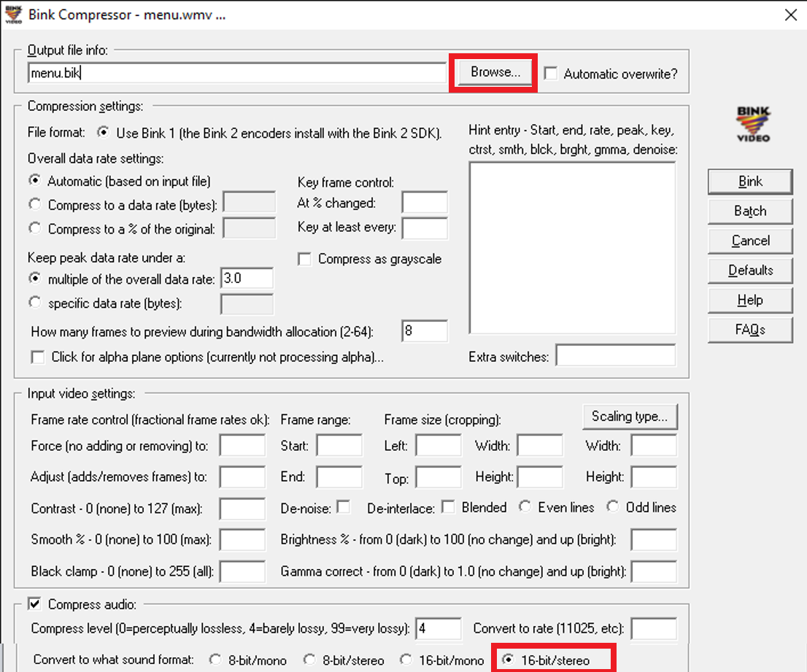Select 16-bit/stereo sound format
The height and width of the screenshot is (672, 807).
508,660
